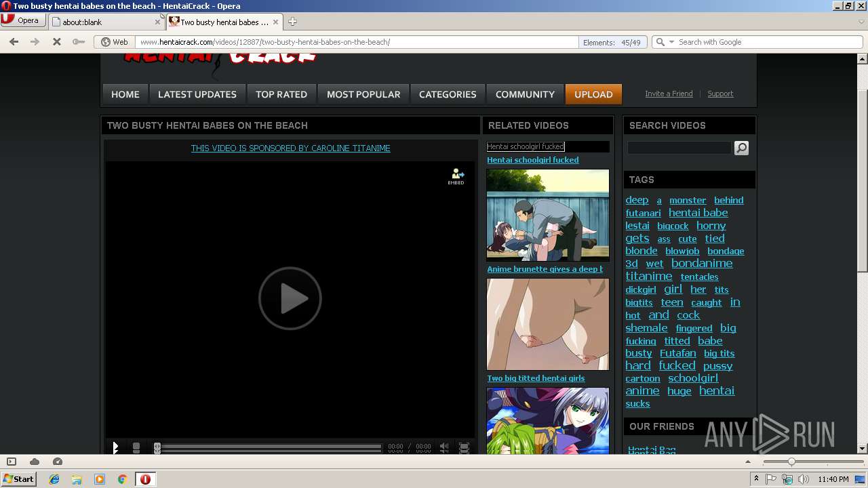The height and width of the screenshot is (488, 868).
Task: Click the magnifier search button
Action: point(741,148)
